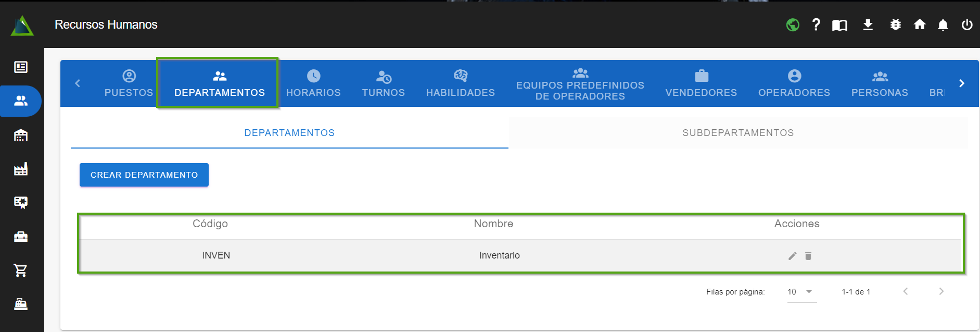This screenshot has height=332, width=980.
Task: Open the Horarios tab
Action: pos(313,83)
